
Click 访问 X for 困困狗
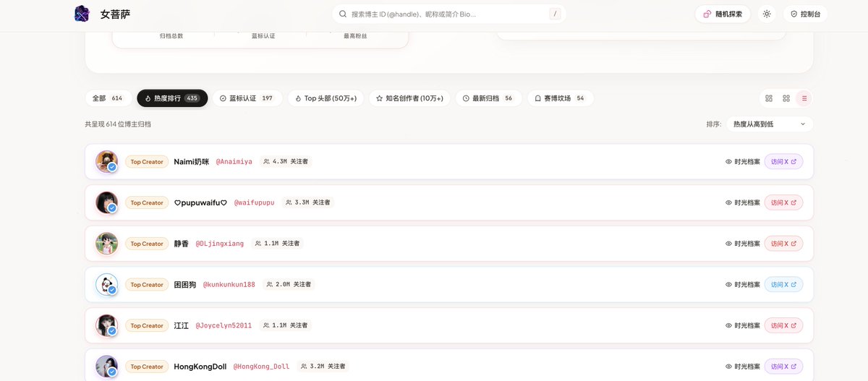click(x=783, y=285)
